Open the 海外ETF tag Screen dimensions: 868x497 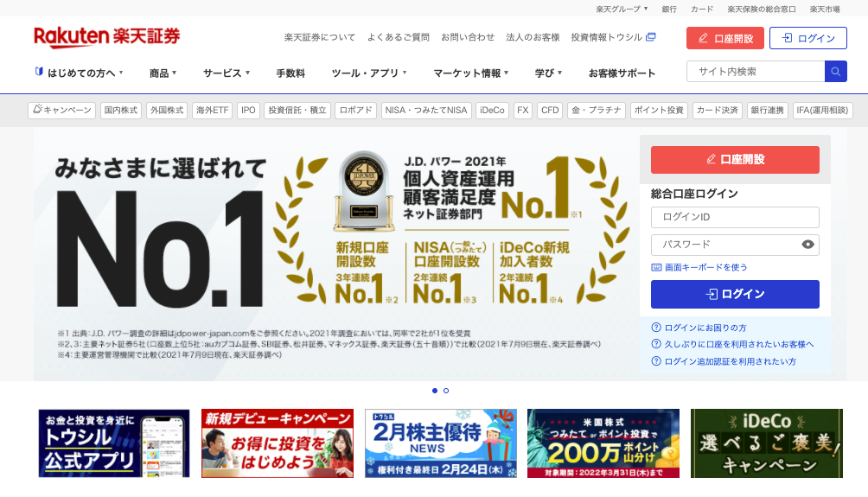212,110
